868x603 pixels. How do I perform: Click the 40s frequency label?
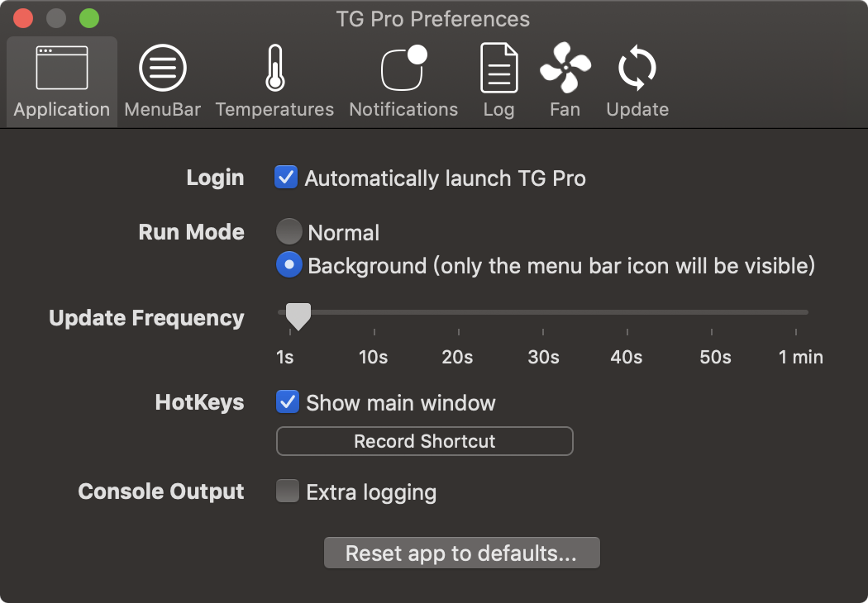click(626, 358)
